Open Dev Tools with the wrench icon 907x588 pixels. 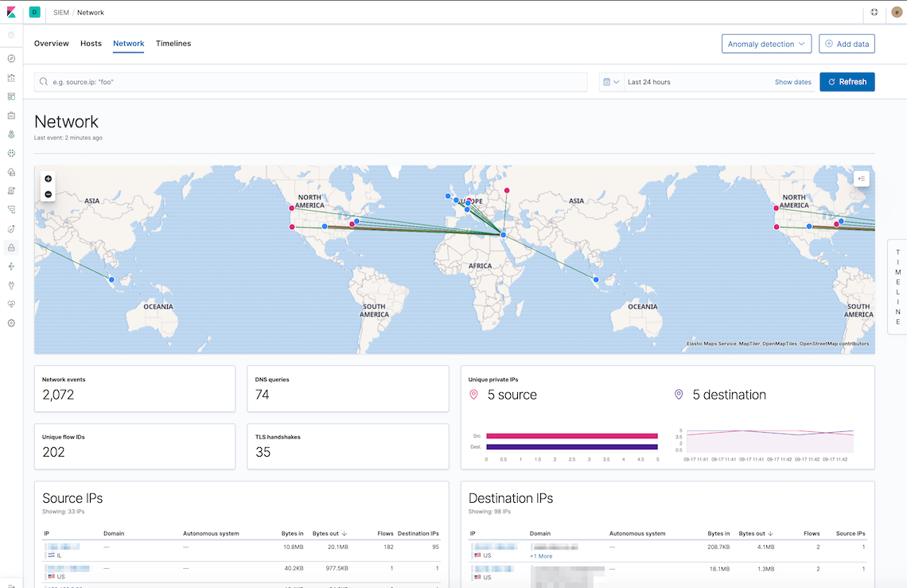11,286
